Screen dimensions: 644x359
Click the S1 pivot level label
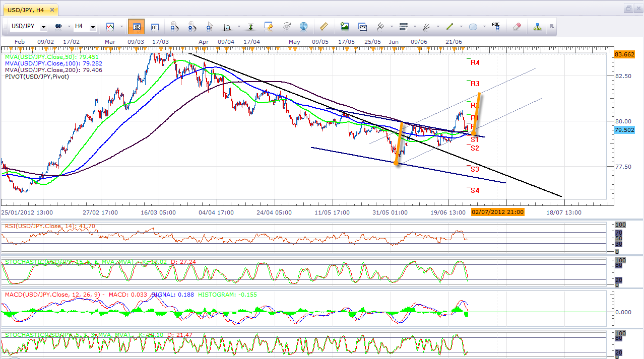tap(475, 139)
